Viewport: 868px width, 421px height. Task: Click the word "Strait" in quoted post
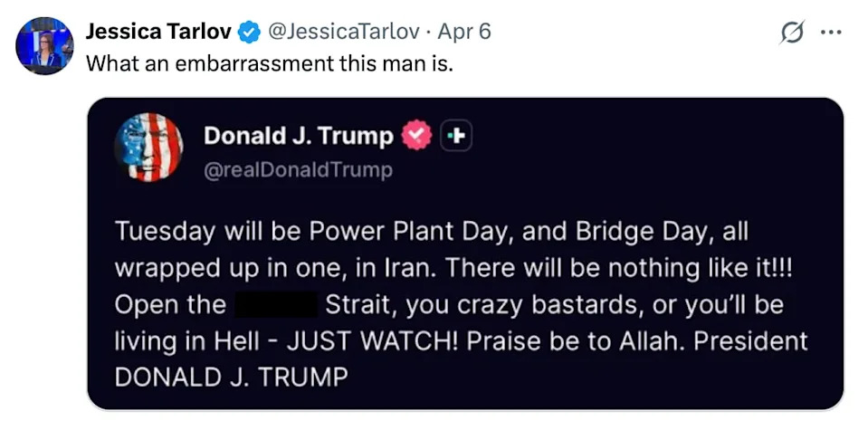360,304
